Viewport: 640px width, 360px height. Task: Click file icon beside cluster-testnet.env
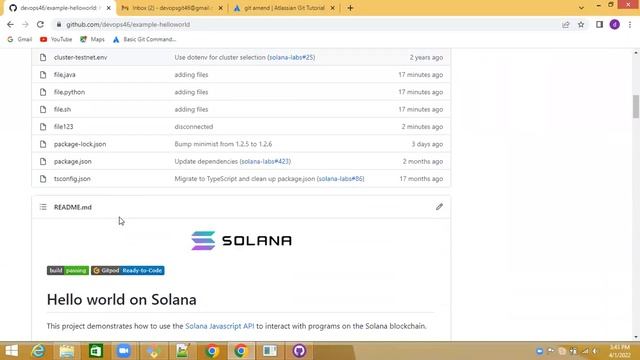tap(43, 58)
